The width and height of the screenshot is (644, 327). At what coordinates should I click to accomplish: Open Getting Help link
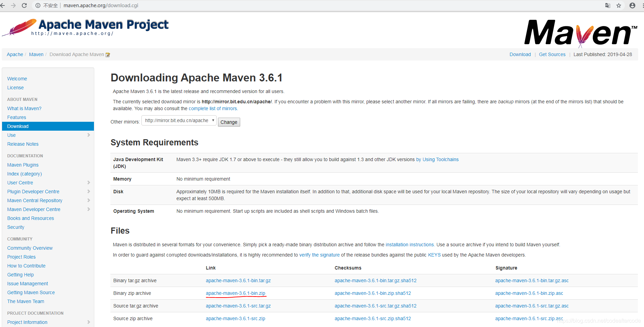20,275
